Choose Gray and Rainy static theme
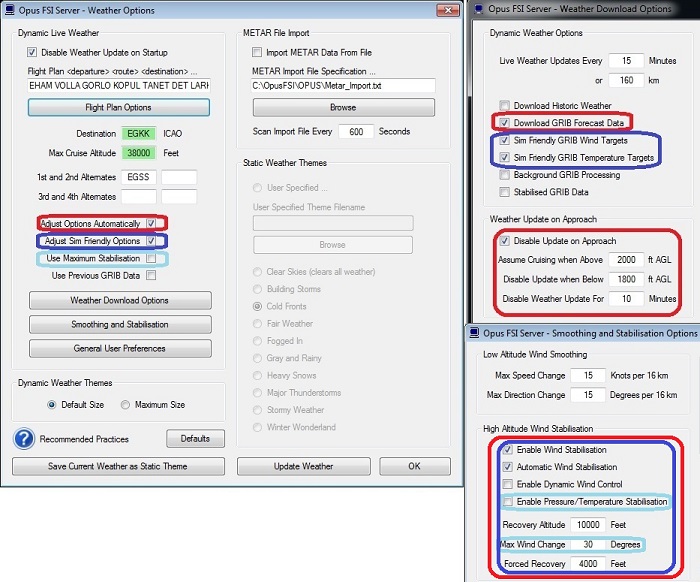Screen dimensions: 700x582 258,358
